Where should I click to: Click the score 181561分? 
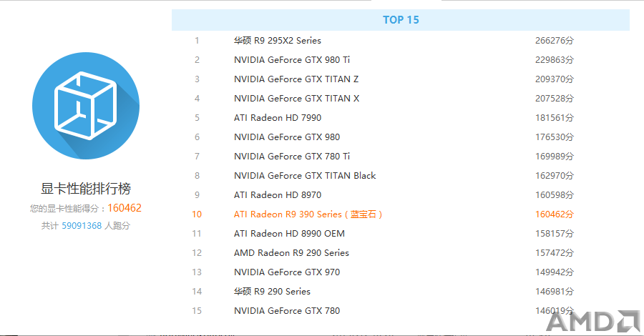pyautogui.click(x=555, y=118)
